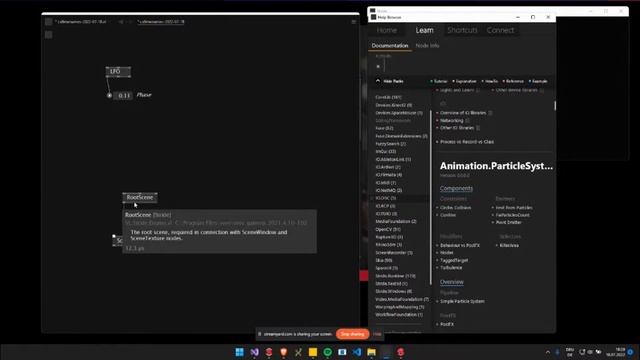This screenshot has width=640, height=360.
Task: Open the TaggedTarget help link
Action: pos(454,260)
